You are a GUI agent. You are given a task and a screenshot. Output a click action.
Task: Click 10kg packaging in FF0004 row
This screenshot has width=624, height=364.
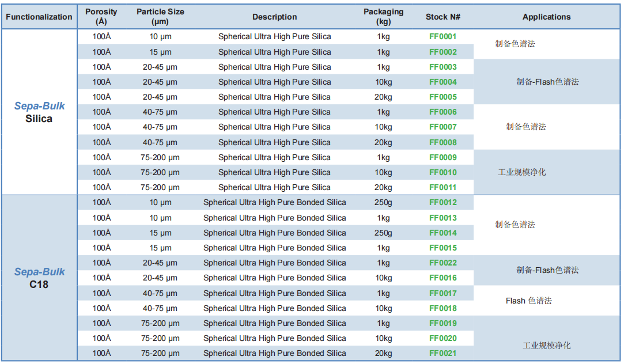(x=383, y=82)
